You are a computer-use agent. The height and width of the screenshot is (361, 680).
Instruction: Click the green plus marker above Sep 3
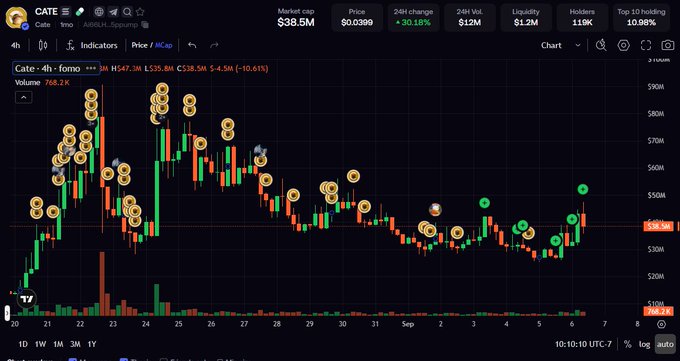pyautogui.click(x=484, y=203)
